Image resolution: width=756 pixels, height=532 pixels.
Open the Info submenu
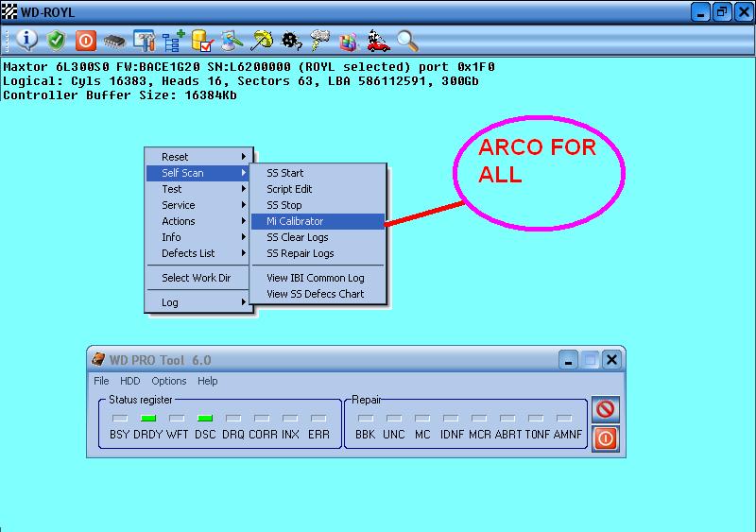199,237
